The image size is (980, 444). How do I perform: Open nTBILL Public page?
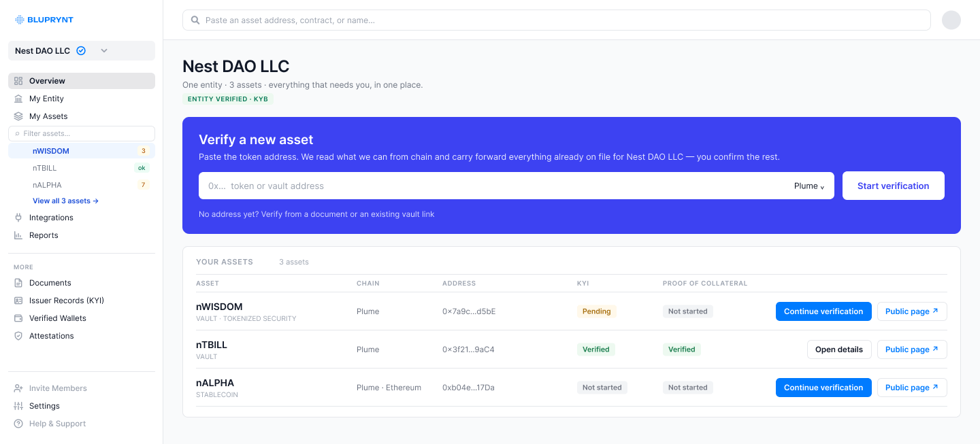click(912, 349)
